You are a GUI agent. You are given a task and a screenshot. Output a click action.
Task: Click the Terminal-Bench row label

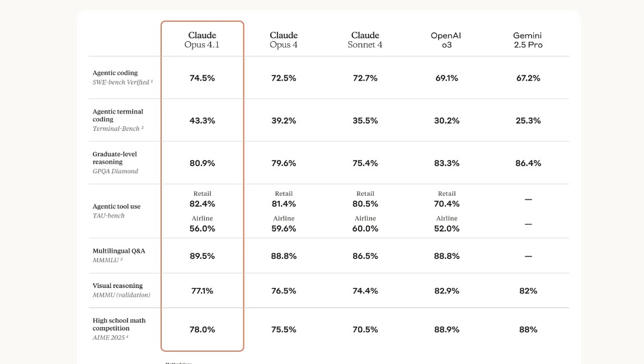(118, 120)
